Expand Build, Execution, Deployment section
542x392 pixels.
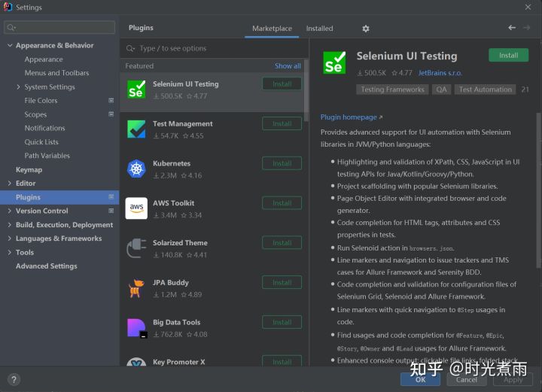(9, 224)
